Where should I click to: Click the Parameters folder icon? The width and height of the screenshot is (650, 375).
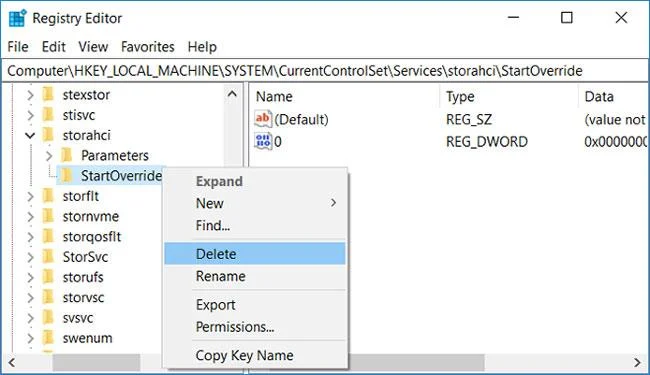pos(67,155)
